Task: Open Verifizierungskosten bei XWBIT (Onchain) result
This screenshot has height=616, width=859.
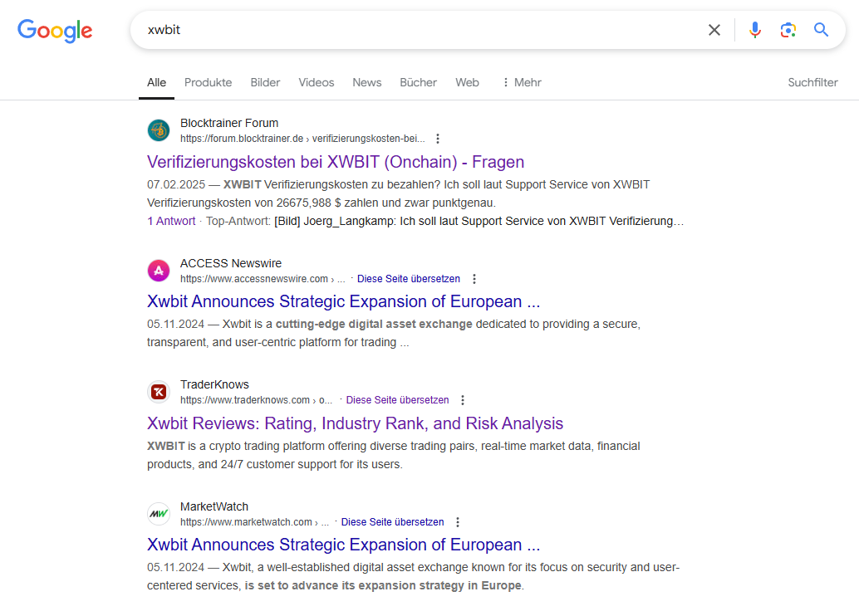Action: click(336, 162)
